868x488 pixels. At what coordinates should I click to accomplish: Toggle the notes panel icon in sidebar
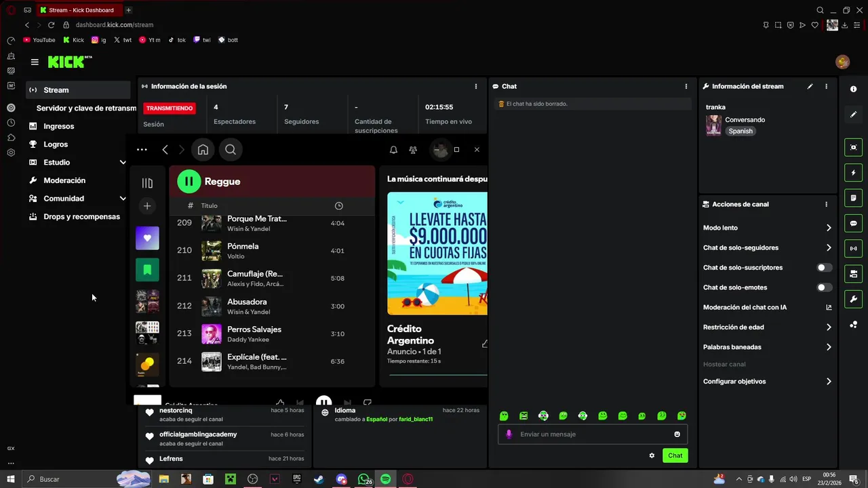tap(853, 198)
